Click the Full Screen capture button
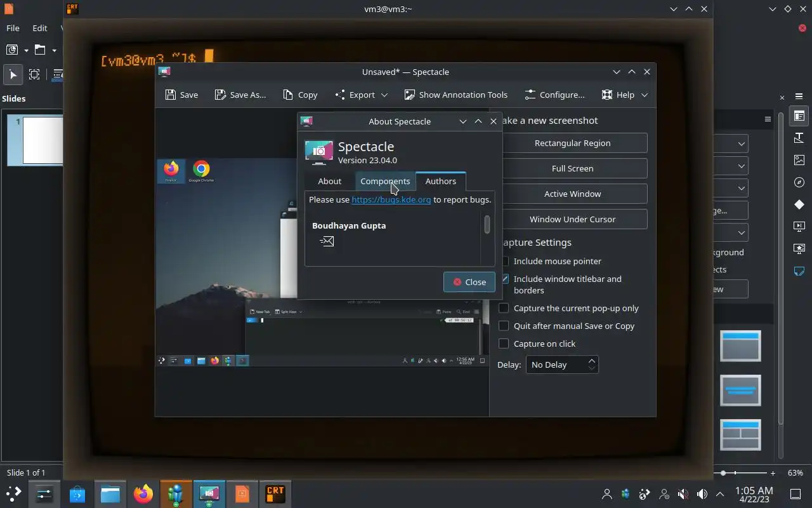The height and width of the screenshot is (508, 812). [x=572, y=168]
